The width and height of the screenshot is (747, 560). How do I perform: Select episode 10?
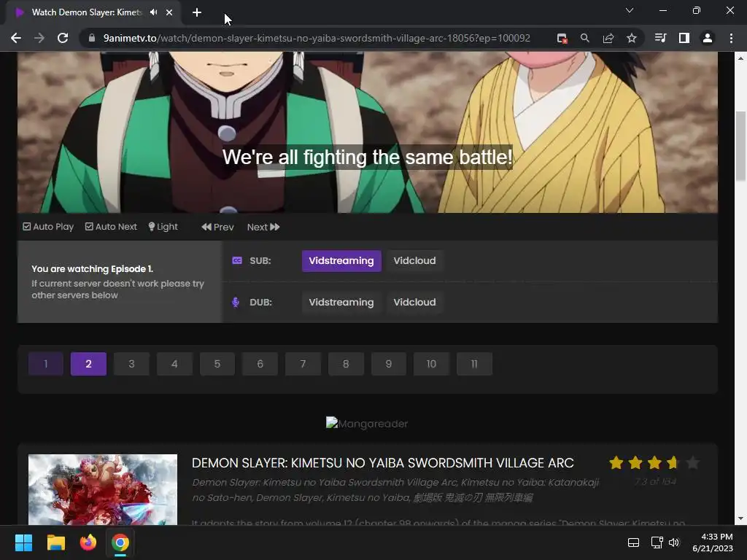click(x=432, y=364)
